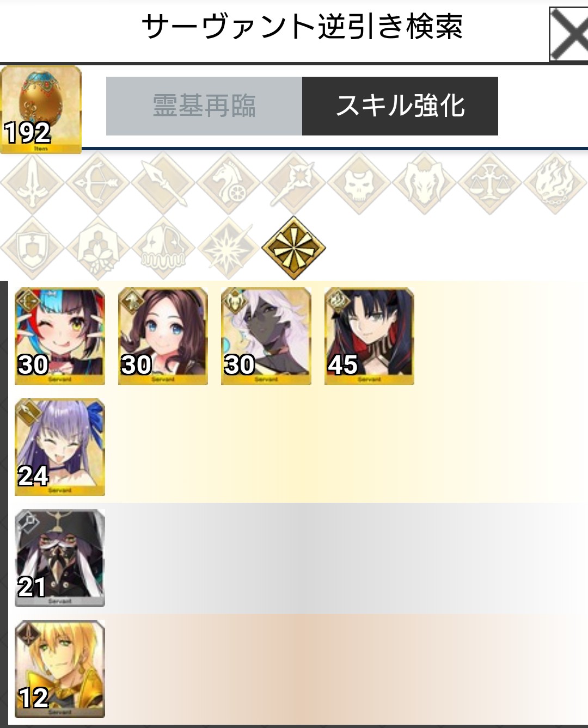
Task: Toggle the Shielder class filter
Action: (x=33, y=248)
